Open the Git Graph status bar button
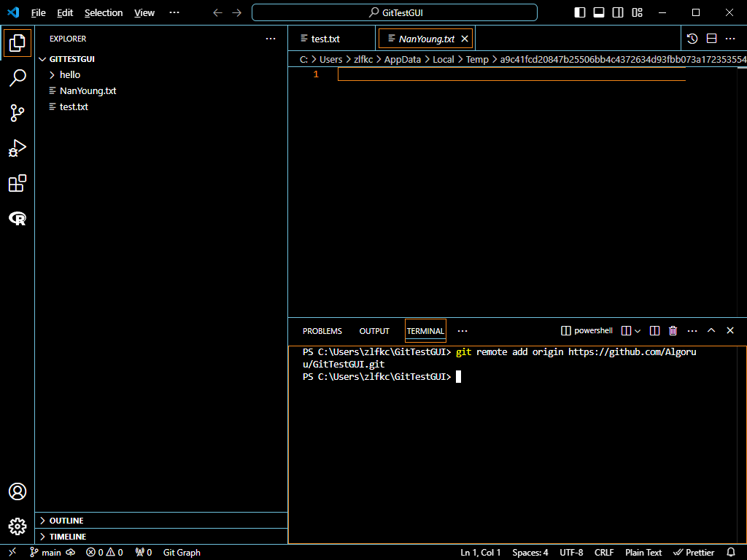 [182, 553]
